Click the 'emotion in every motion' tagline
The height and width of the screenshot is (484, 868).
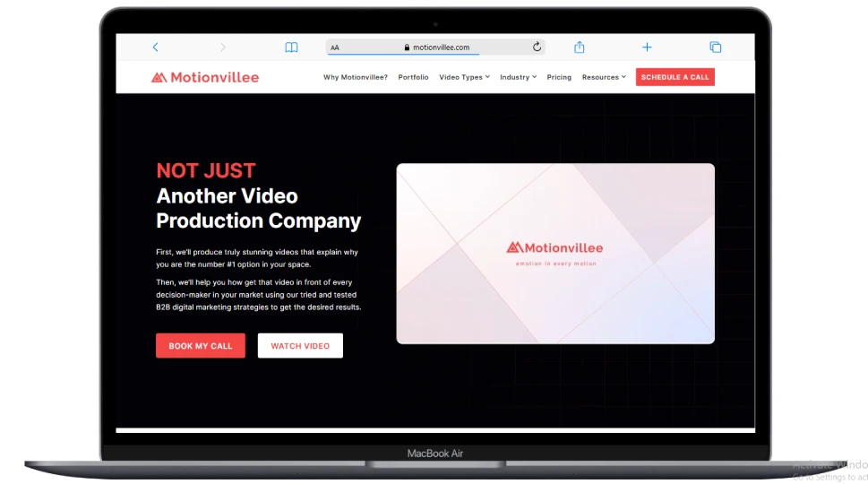tap(555, 264)
